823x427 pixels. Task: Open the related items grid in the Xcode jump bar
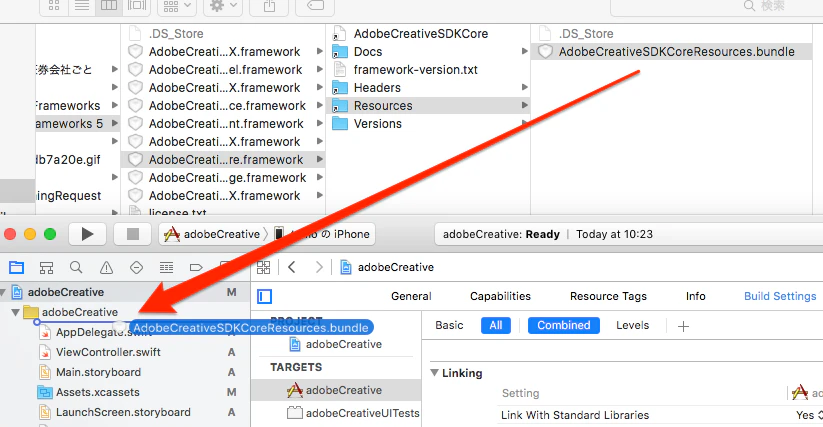pos(263,268)
